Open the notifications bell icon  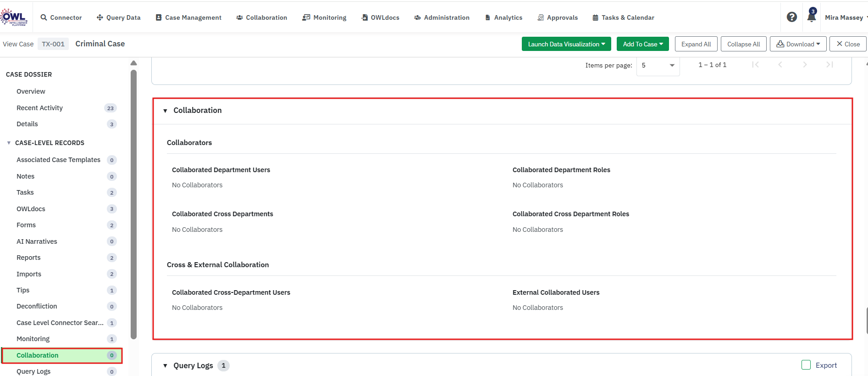811,17
